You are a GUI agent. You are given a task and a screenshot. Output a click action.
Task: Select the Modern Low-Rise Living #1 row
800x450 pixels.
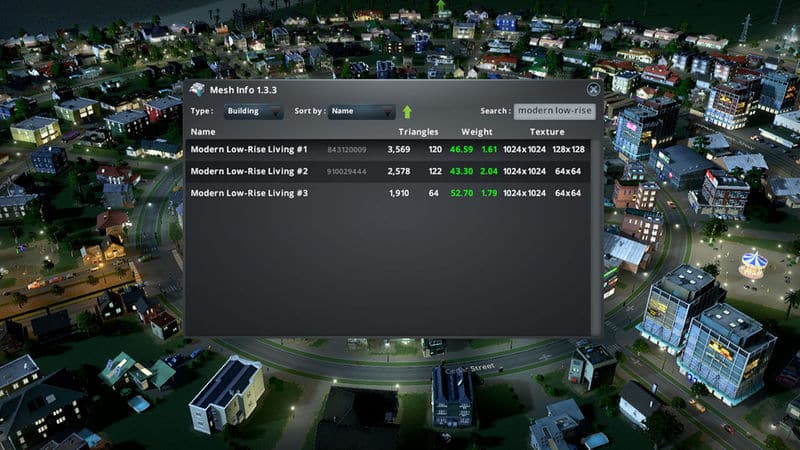[249, 149]
